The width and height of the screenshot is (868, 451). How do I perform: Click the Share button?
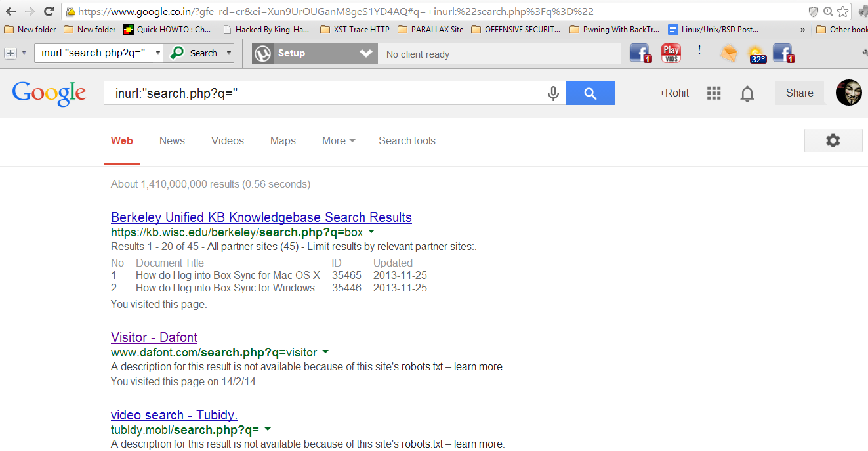coord(799,93)
